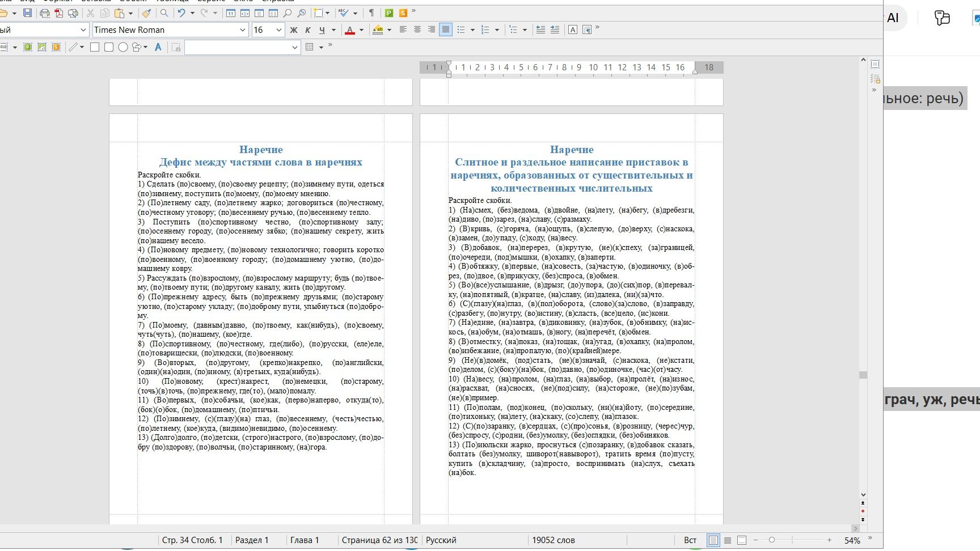Open the Fontwork text art tool
This screenshot has width=980, height=551.
point(158,47)
